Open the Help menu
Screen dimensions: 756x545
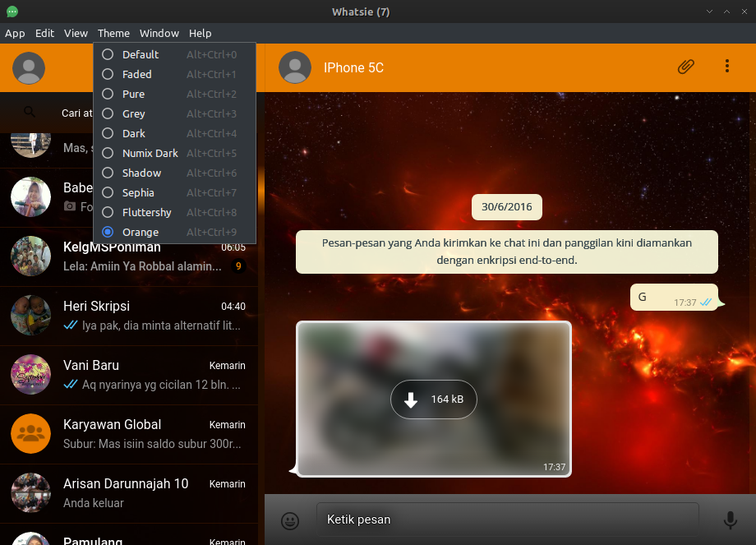[x=200, y=33]
